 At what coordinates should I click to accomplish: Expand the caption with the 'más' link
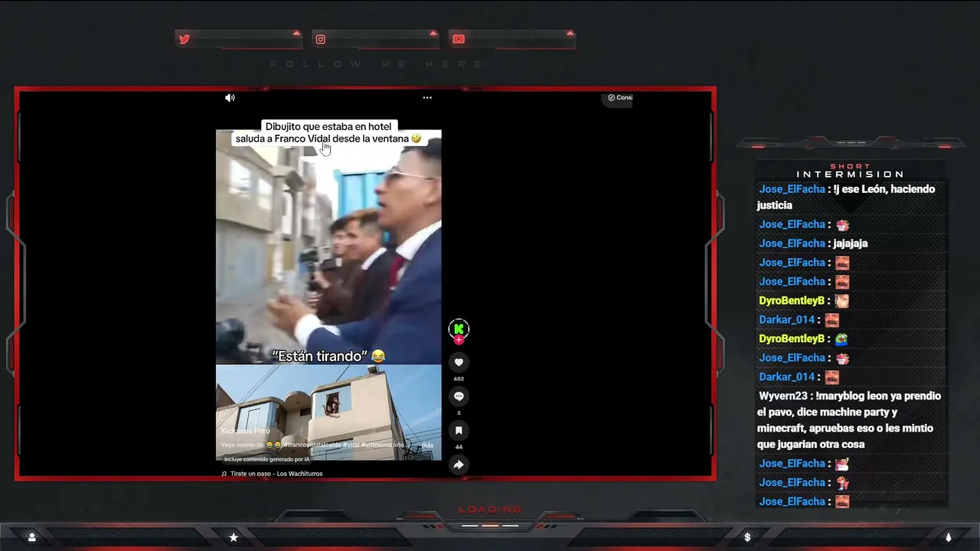pyautogui.click(x=427, y=445)
